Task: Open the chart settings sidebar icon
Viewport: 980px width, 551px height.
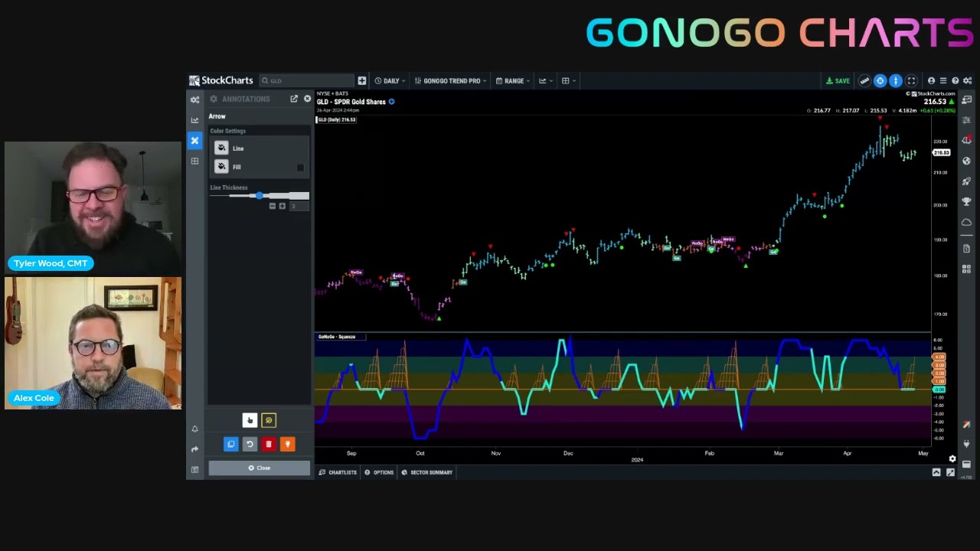Action: (194, 99)
